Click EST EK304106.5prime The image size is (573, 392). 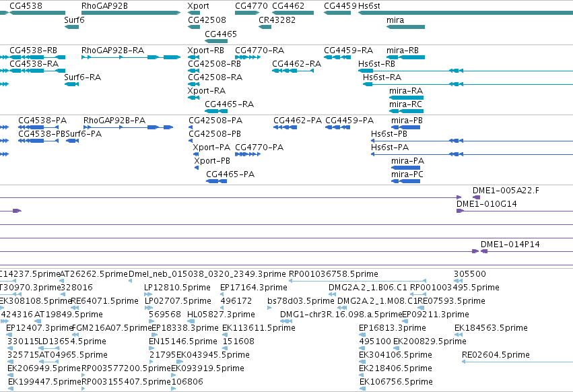tap(362, 362)
